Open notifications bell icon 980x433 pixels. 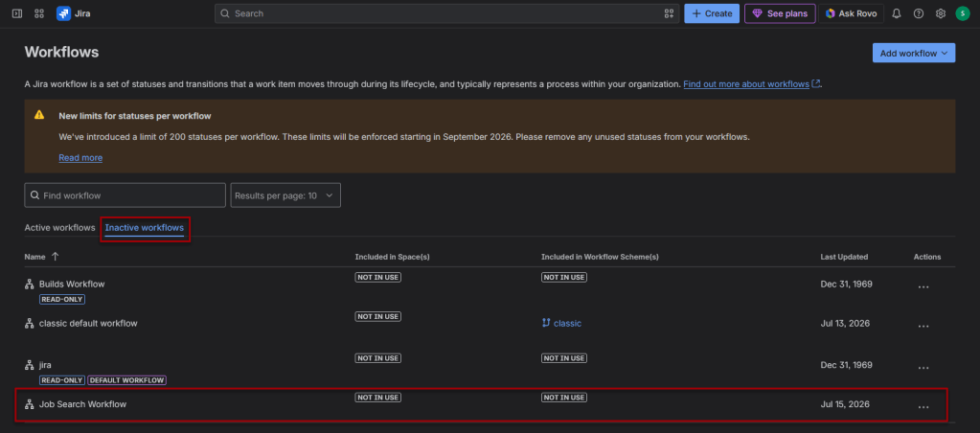click(897, 13)
